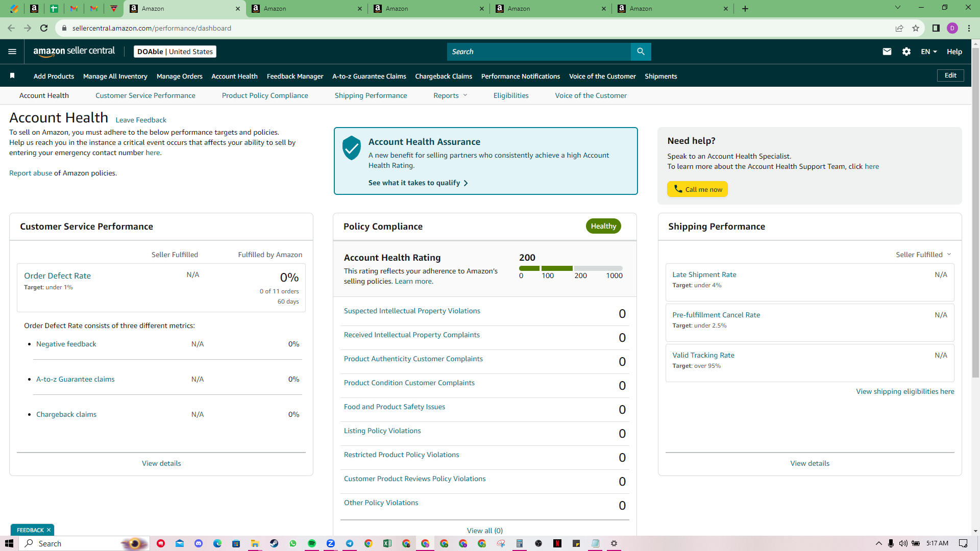This screenshot has height=551, width=980.
Task: Show hidden system tray icons
Action: tap(878, 543)
